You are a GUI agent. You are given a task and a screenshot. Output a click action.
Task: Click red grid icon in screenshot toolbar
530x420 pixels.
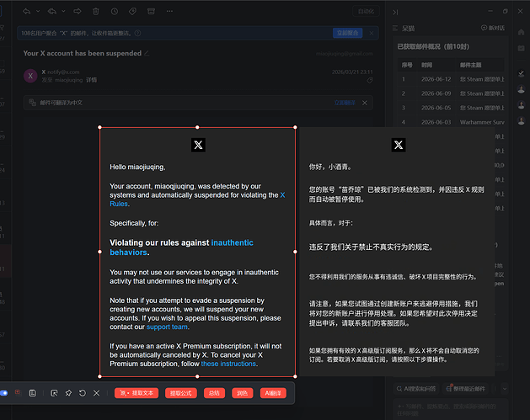tap(18, 392)
